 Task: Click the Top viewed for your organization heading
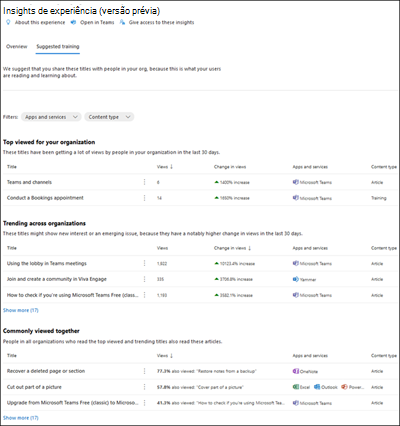pos(49,142)
